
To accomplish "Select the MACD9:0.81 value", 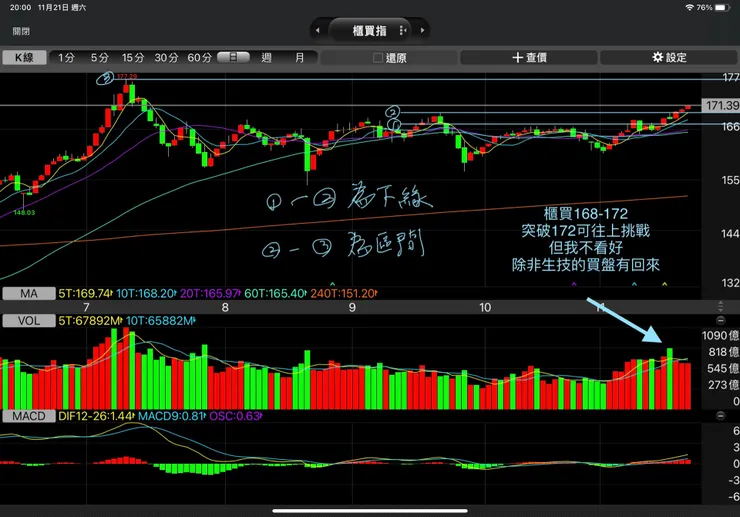I will tap(172, 416).
